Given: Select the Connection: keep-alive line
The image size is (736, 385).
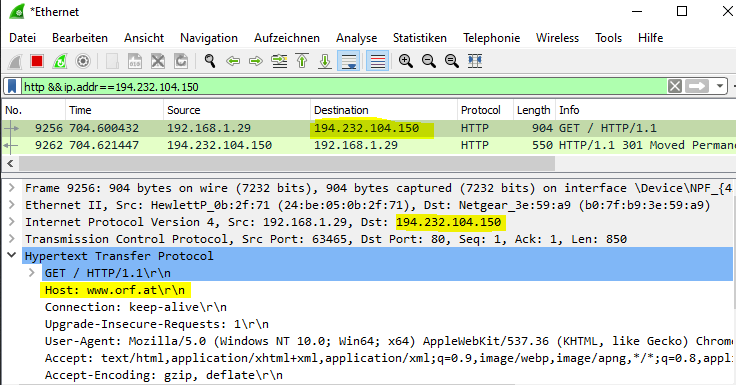Looking at the screenshot, I should click(x=136, y=307).
